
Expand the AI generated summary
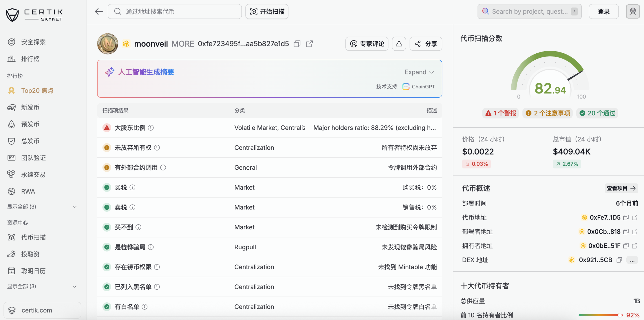point(419,72)
